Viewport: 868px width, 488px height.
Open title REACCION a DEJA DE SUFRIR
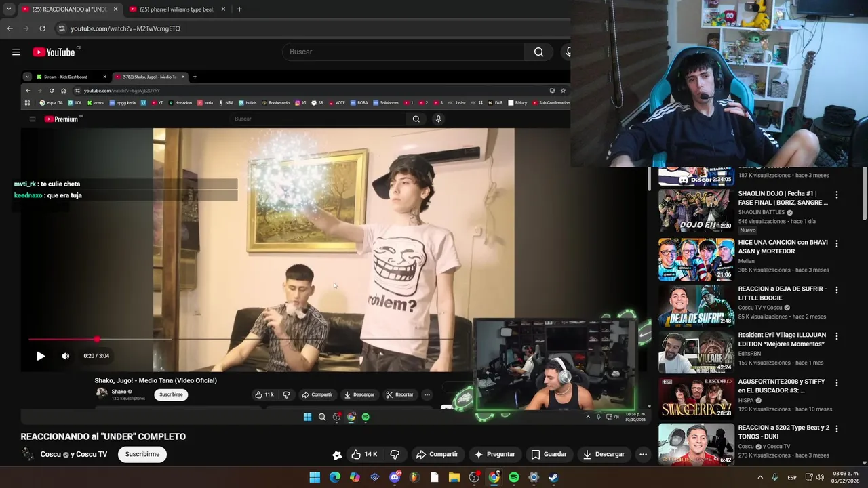pyautogui.click(x=783, y=293)
